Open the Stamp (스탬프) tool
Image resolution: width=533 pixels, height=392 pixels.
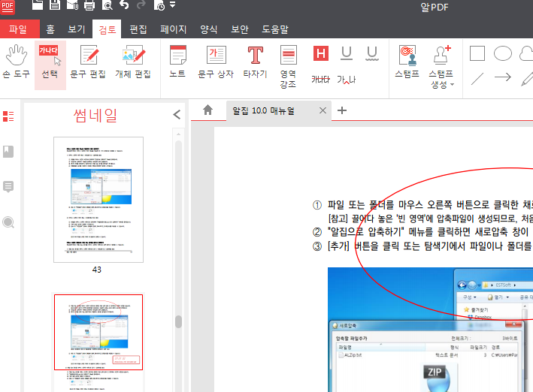point(407,62)
